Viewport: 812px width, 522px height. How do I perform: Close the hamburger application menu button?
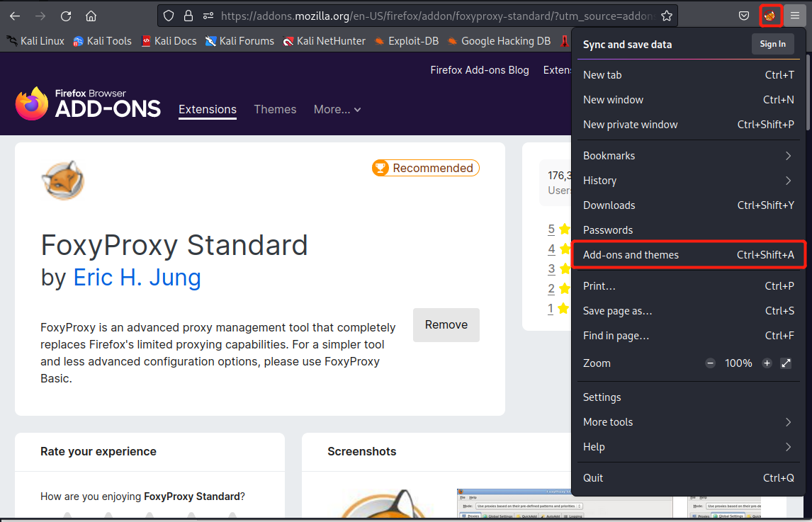(795, 16)
